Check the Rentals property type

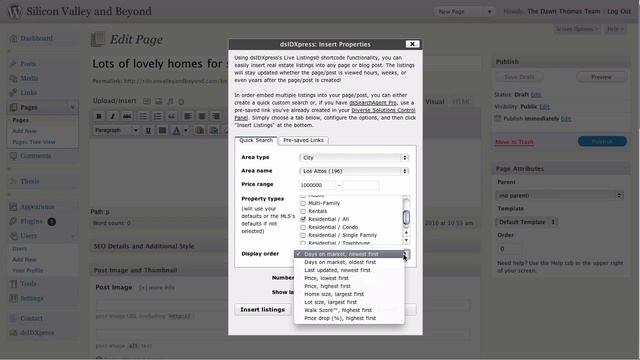[x=303, y=211]
